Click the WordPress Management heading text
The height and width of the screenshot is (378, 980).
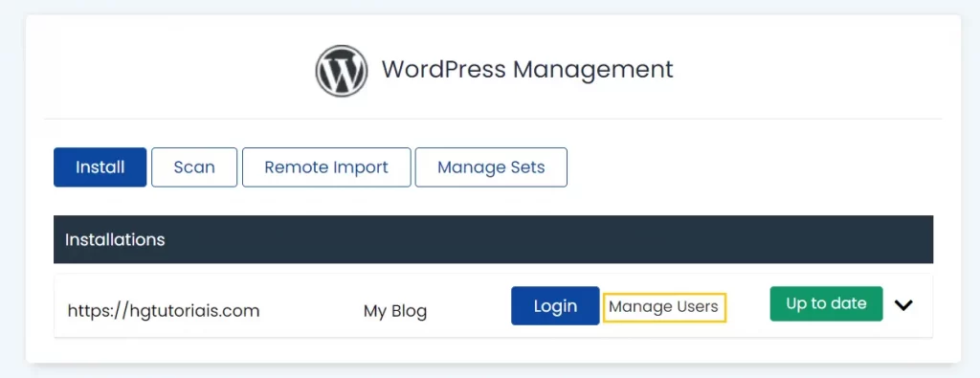click(x=527, y=69)
